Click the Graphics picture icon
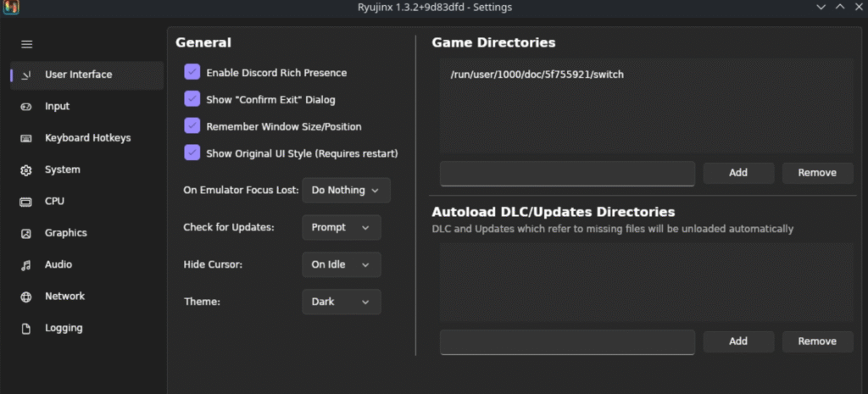 click(26, 234)
